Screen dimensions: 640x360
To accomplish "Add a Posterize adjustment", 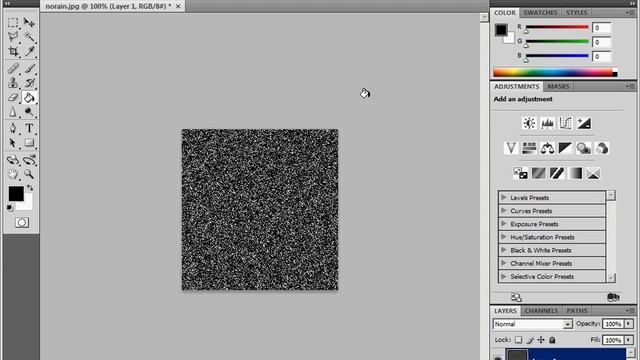I will click(539, 173).
